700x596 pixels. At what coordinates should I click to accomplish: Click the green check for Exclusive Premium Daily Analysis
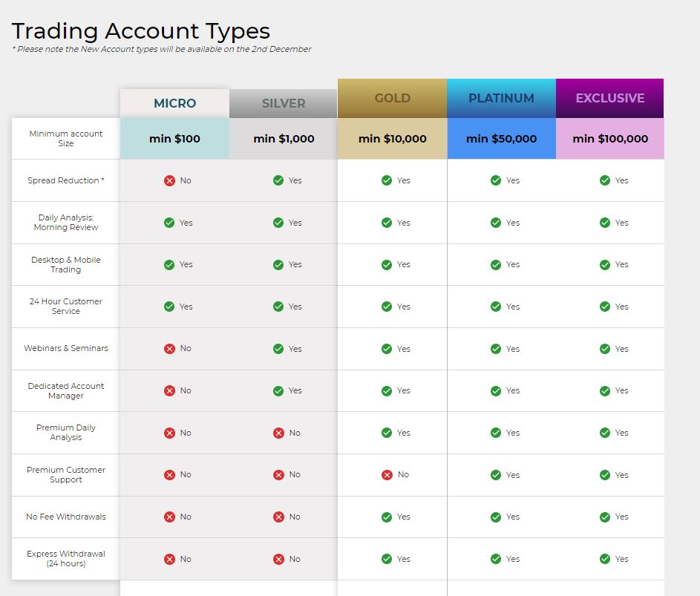click(605, 433)
